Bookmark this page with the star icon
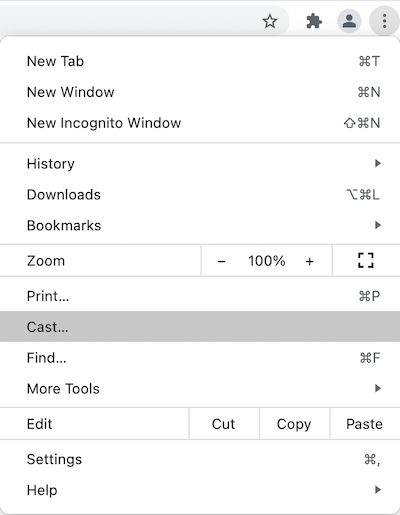Image resolution: width=400 pixels, height=515 pixels. click(270, 22)
